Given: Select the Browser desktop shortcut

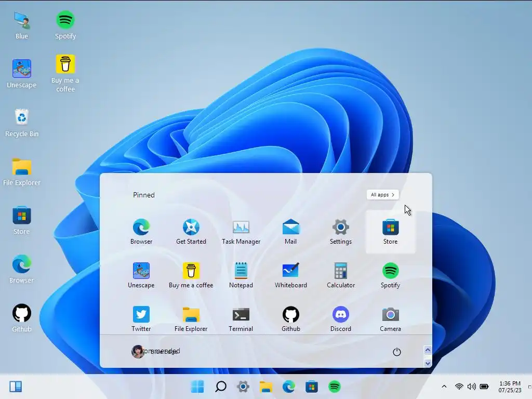Looking at the screenshot, I should click(x=22, y=270).
